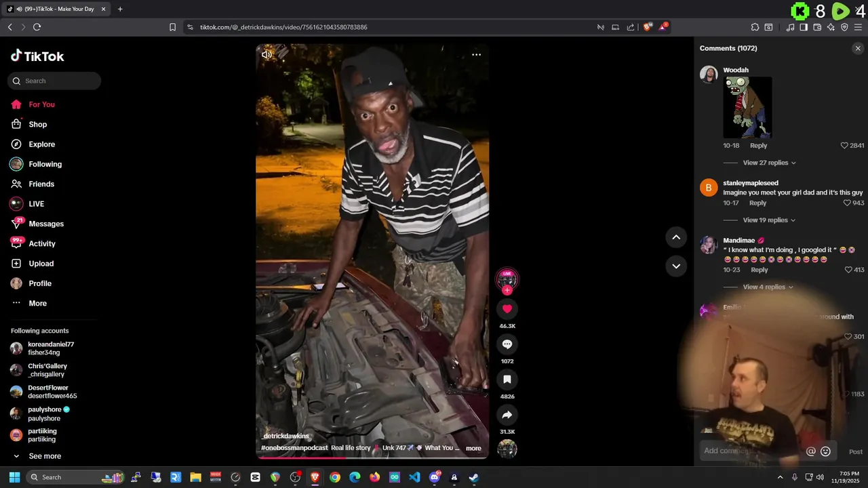Screen dimensions: 868x488
Task: Mention a user with the @ icon
Action: pyautogui.click(x=810, y=451)
